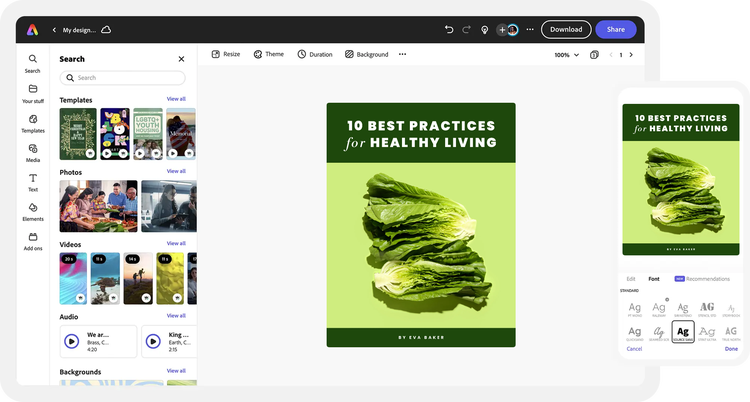Open the toolbar more options ellipsis
Viewport: 750px width, 402px height.
pyautogui.click(x=402, y=54)
